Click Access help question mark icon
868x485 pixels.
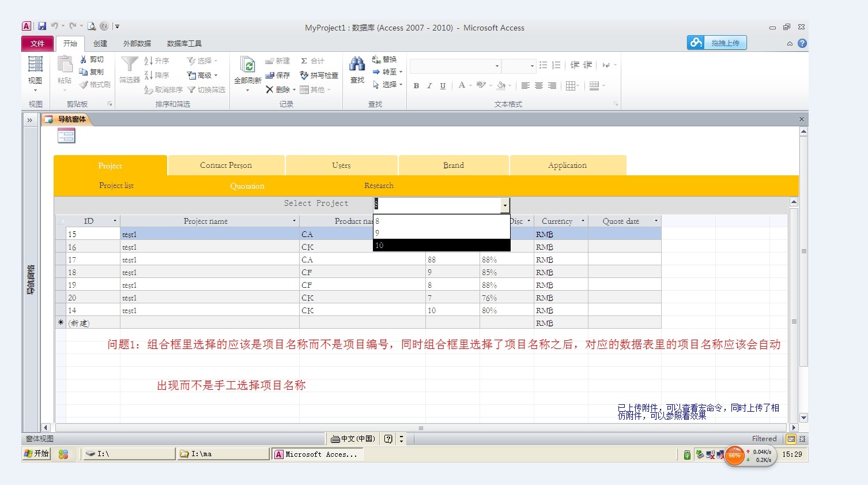[802, 43]
